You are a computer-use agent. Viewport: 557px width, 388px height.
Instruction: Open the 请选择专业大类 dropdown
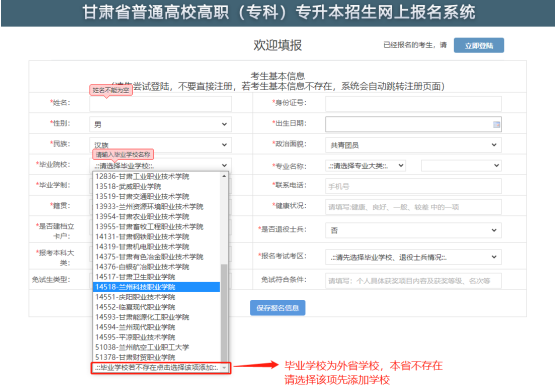[x=365, y=166]
